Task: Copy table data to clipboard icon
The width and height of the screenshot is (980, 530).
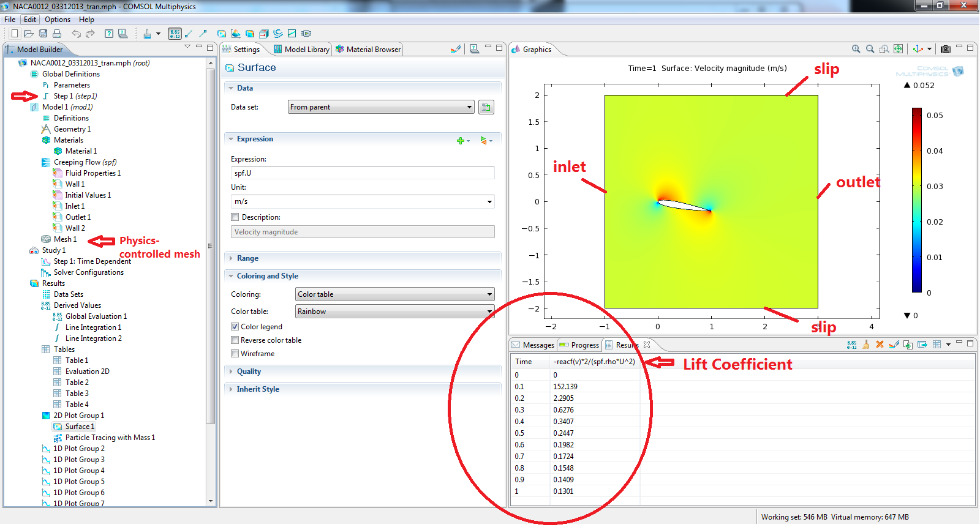Action: tap(908, 345)
